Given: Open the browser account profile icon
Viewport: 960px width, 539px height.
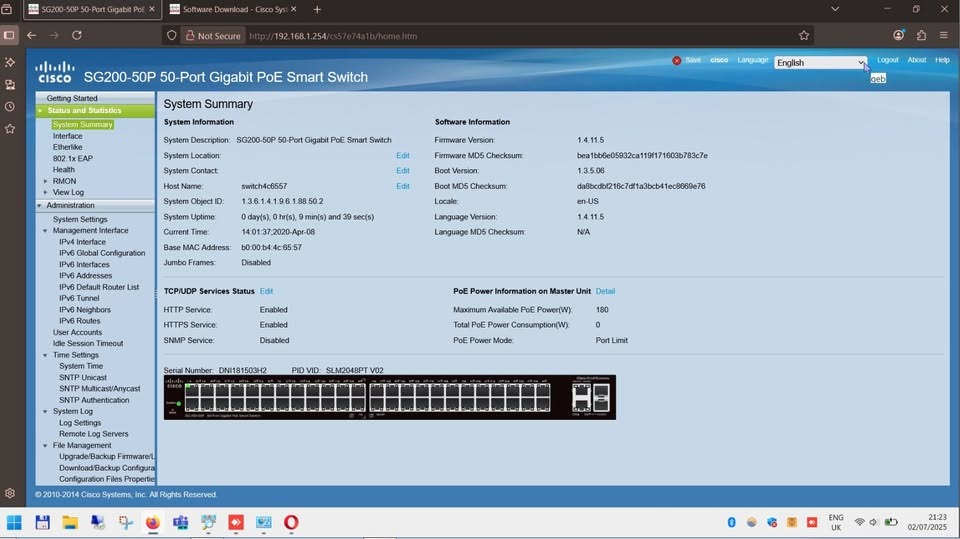Looking at the screenshot, I should click(898, 36).
